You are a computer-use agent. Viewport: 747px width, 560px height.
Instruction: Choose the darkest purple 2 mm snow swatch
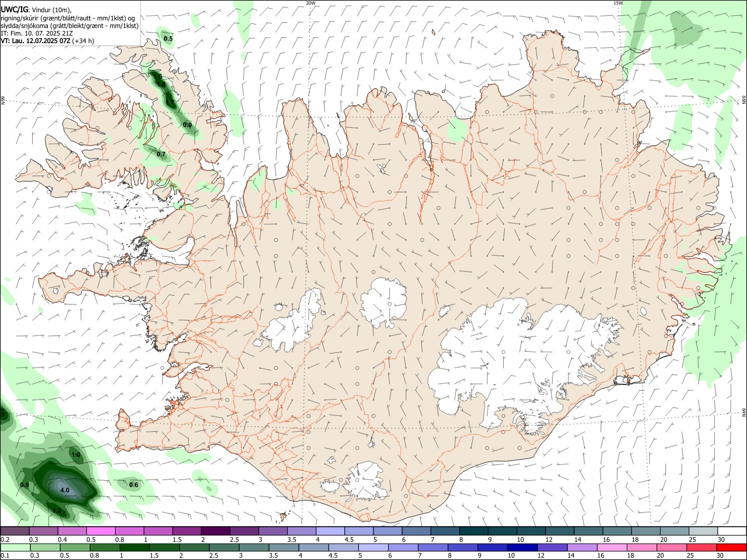point(215,531)
